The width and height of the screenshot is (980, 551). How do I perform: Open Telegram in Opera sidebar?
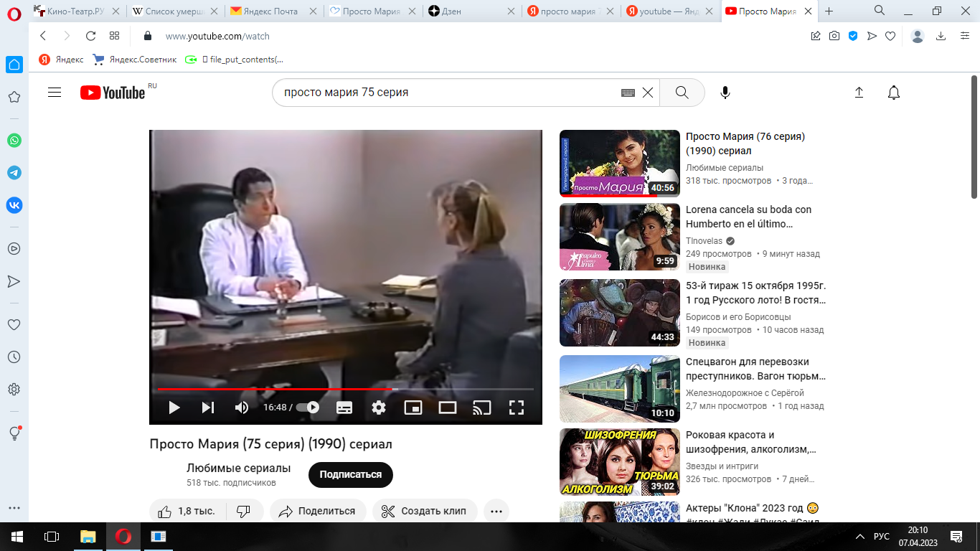tap(14, 173)
